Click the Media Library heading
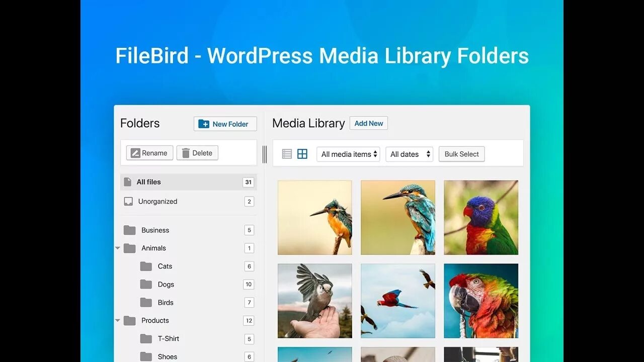This screenshot has height=362, width=644. point(308,123)
